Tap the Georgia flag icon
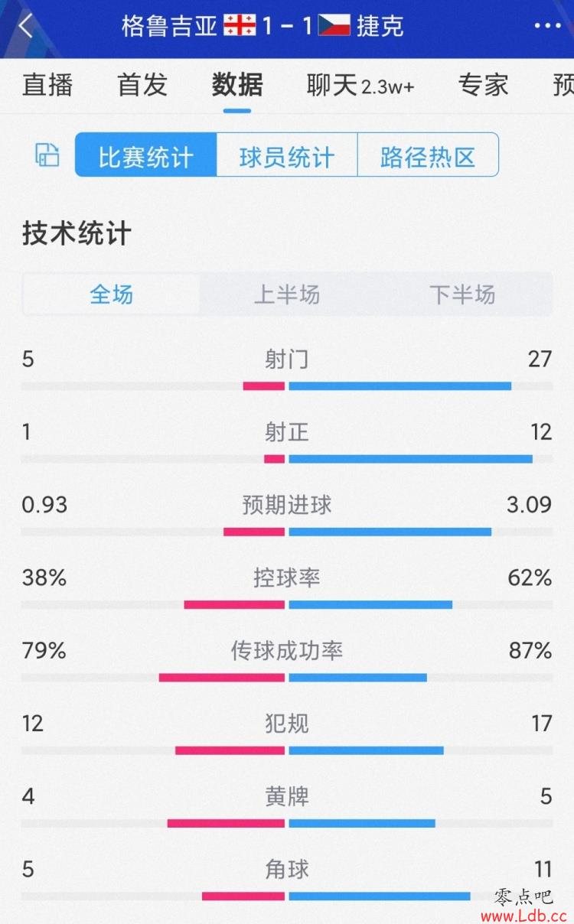 [240, 26]
